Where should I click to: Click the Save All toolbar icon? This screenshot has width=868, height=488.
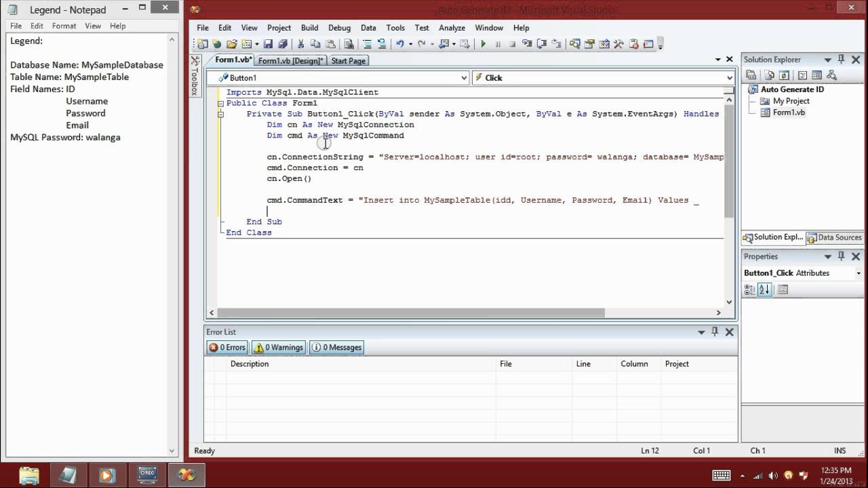[283, 44]
